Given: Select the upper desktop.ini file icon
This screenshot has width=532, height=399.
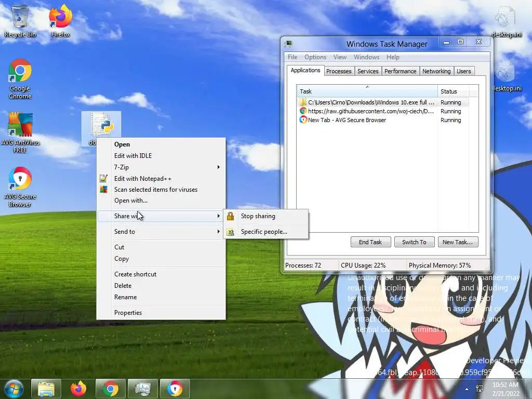Looking at the screenshot, I should [506, 21].
